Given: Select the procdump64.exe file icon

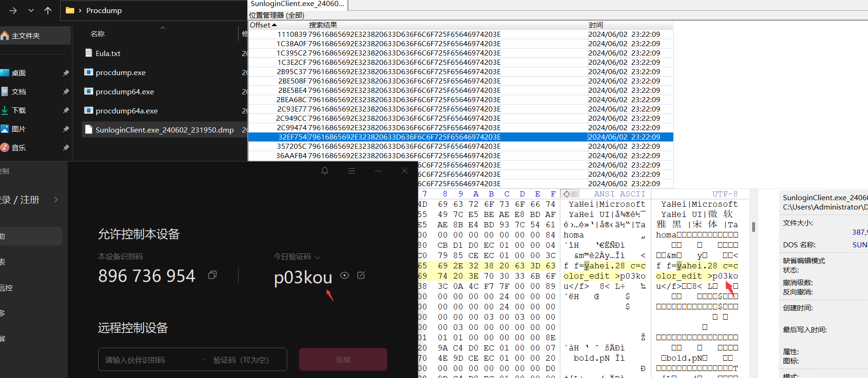Looking at the screenshot, I should click(89, 91).
